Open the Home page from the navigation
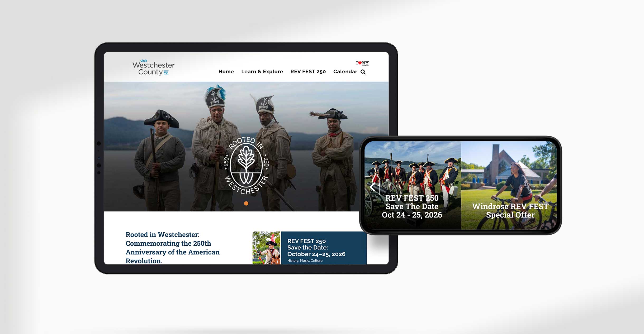Viewport: 644px width, 334px height. click(226, 71)
